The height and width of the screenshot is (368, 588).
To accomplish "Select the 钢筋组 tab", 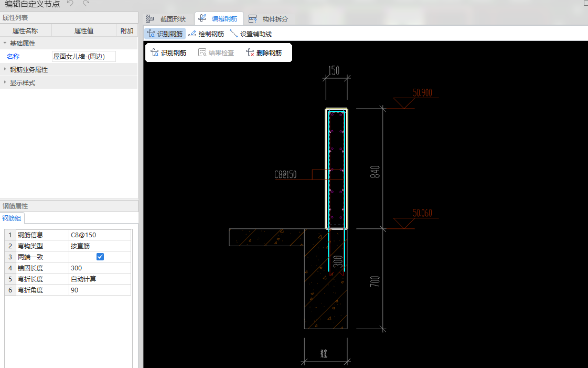I will pyautogui.click(x=12, y=218).
